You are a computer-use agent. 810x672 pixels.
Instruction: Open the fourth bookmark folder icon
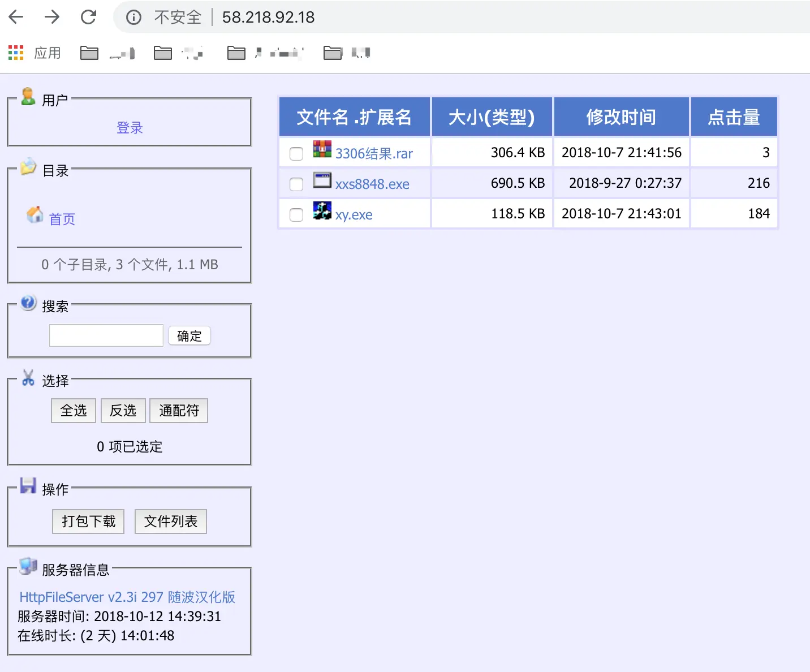(333, 53)
